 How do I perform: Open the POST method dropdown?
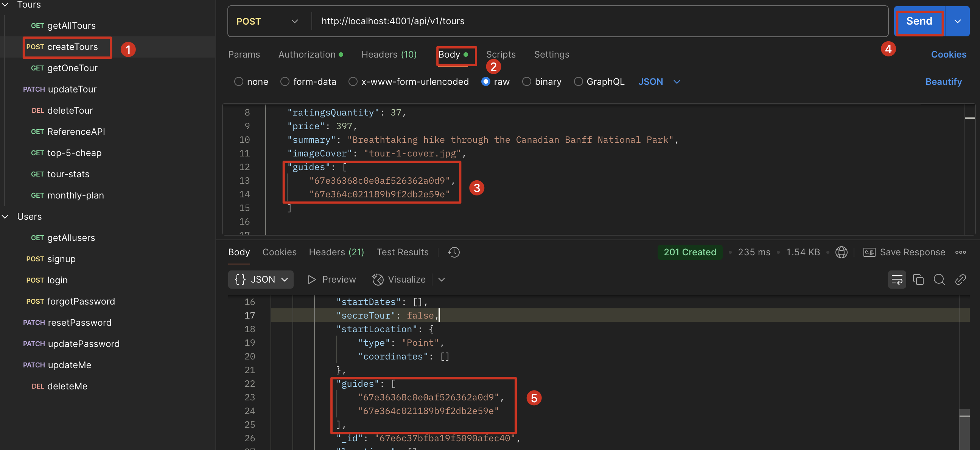click(x=268, y=21)
